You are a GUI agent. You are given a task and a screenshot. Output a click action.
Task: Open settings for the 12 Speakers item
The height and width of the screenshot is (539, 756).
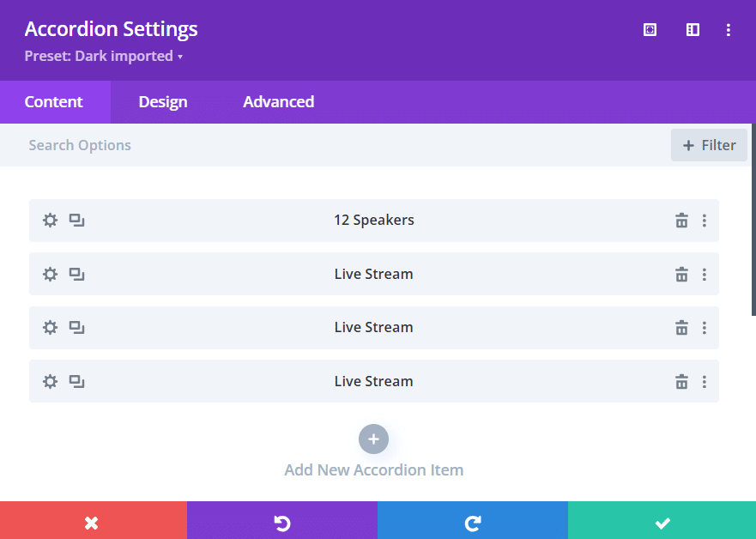tap(50, 220)
